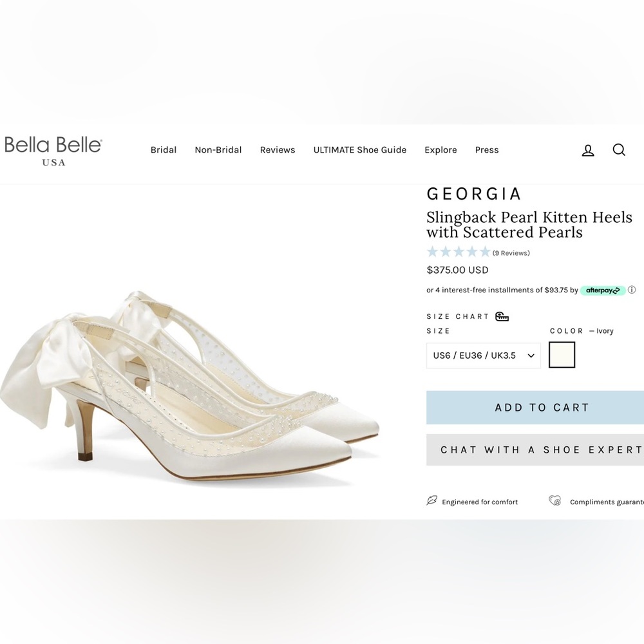
Task: Open the Press page
Action: point(486,149)
